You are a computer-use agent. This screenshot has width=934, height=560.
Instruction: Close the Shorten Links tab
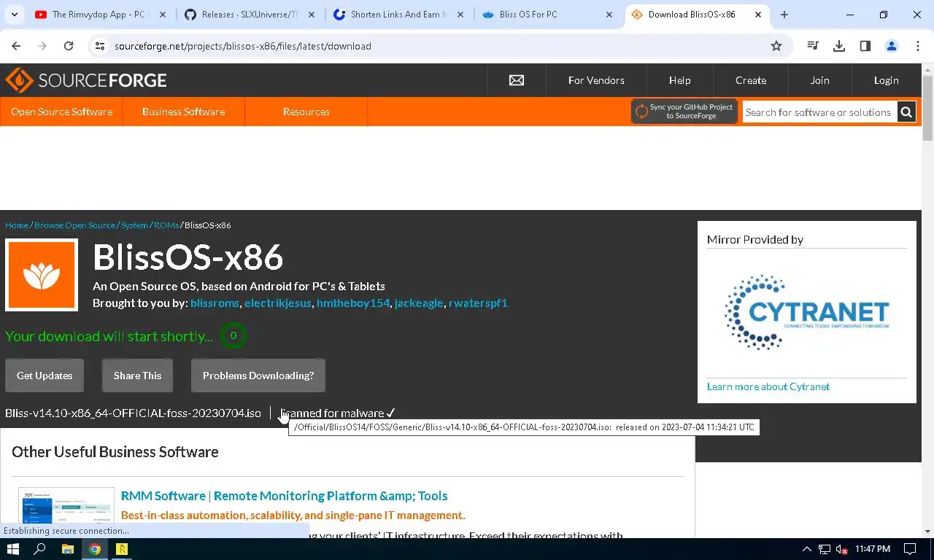click(460, 15)
